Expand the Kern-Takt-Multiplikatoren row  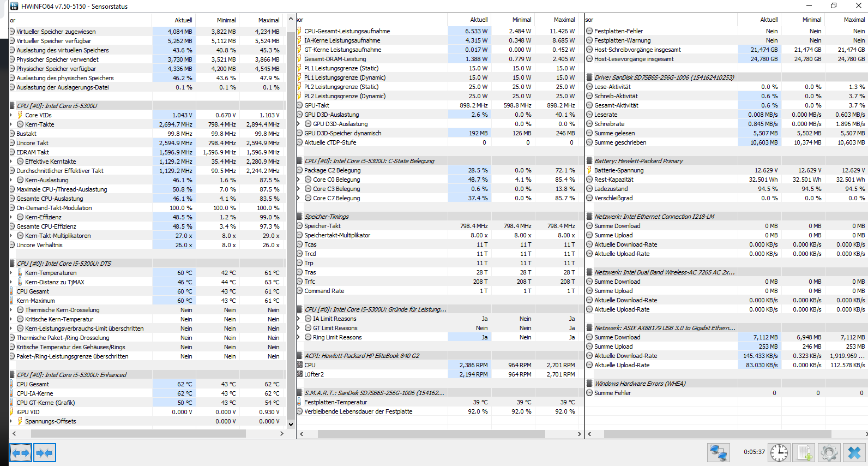pos(11,236)
